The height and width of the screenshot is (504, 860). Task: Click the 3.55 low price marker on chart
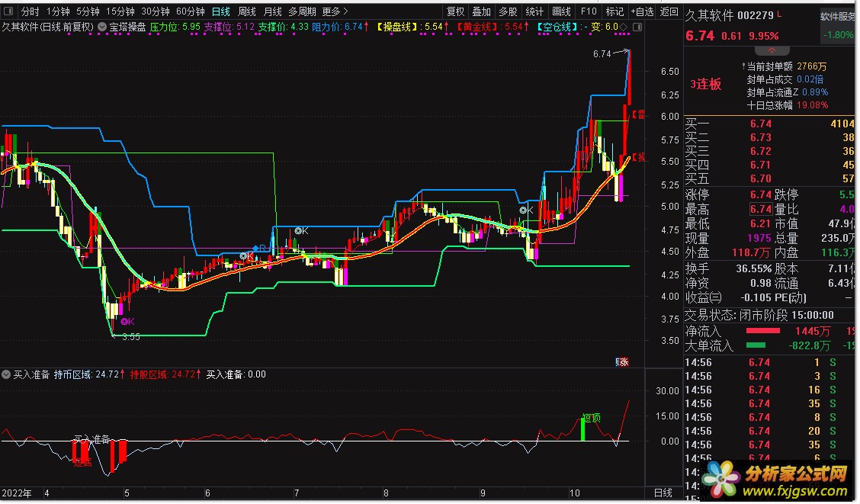pyautogui.click(x=131, y=337)
